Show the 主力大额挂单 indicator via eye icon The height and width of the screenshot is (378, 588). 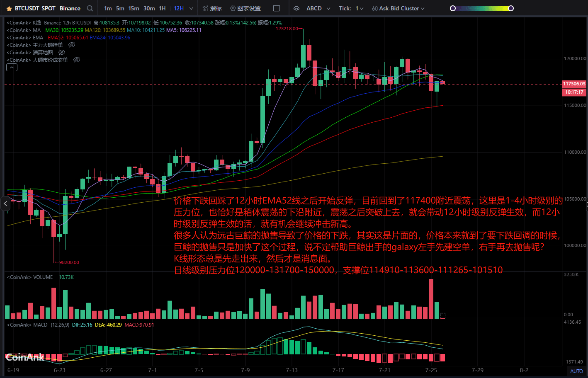click(72, 45)
